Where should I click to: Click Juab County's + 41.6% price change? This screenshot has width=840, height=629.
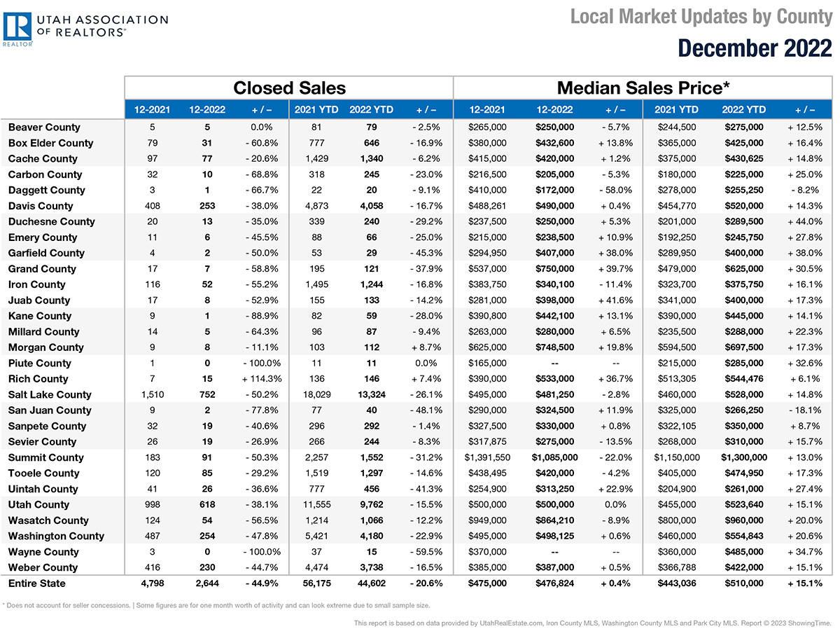click(x=616, y=300)
